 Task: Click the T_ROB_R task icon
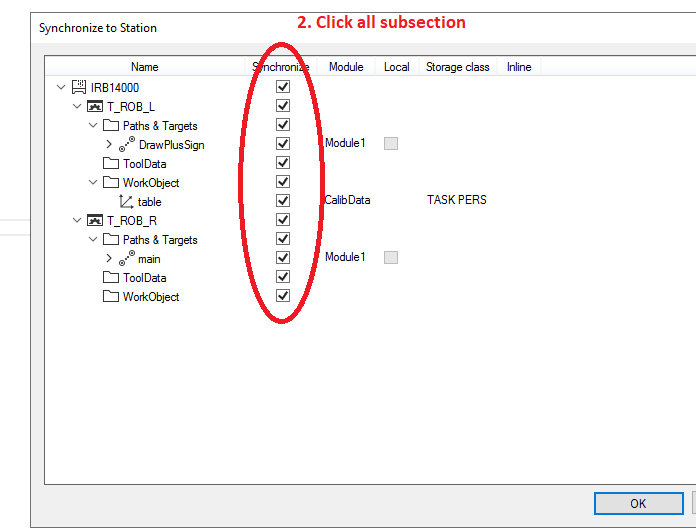tap(95, 220)
